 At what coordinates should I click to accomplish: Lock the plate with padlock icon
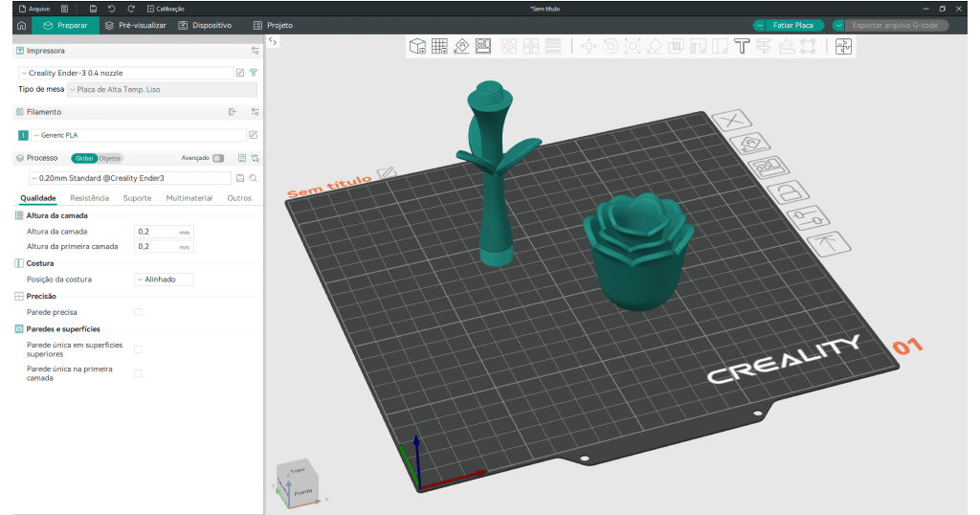tap(789, 191)
